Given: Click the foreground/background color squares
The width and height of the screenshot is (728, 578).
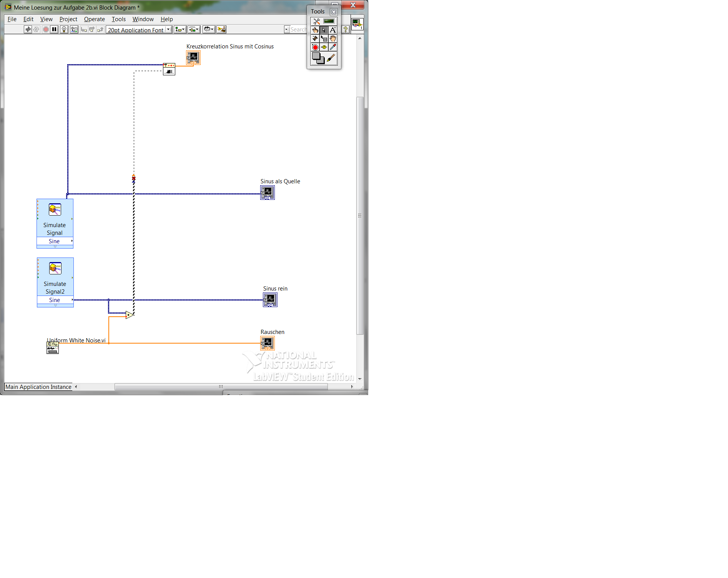Looking at the screenshot, I should coord(318,58).
